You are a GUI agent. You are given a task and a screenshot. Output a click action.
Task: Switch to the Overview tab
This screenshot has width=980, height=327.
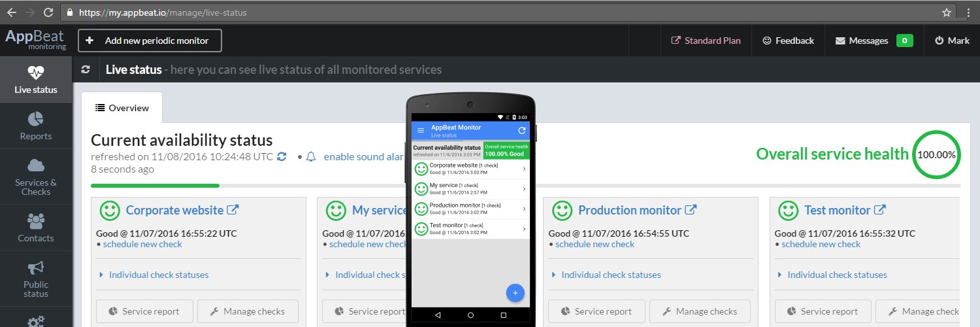tap(122, 108)
